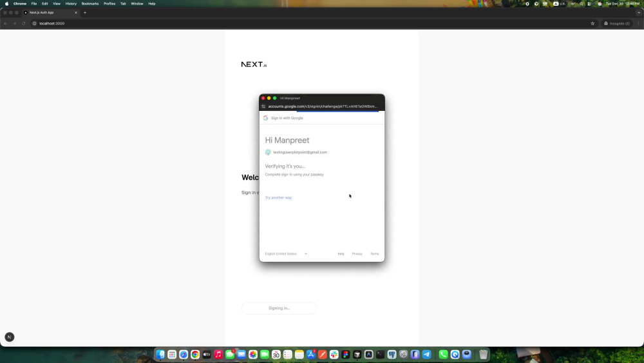Click Siri icon in menu bar
The height and width of the screenshot is (363, 644).
[x=600, y=4]
